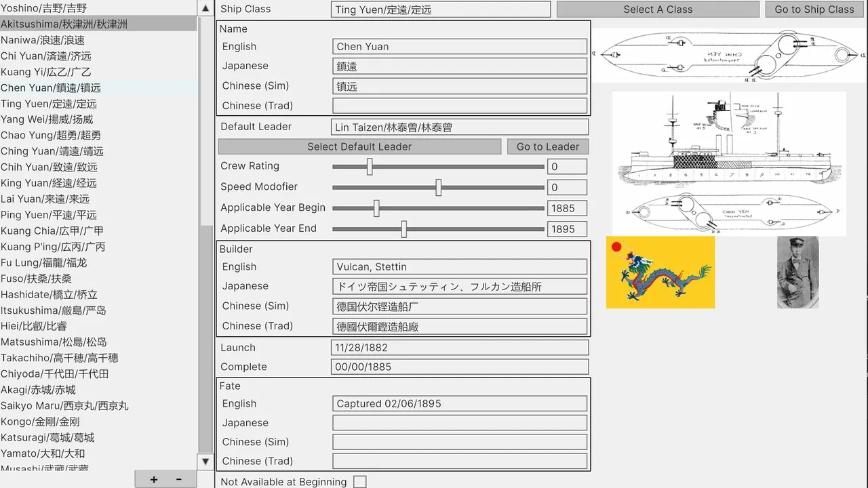This screenshot has height=488, width=868.
Task: Click the Fate English field Captured 02/06/1895
Action: 460,403
